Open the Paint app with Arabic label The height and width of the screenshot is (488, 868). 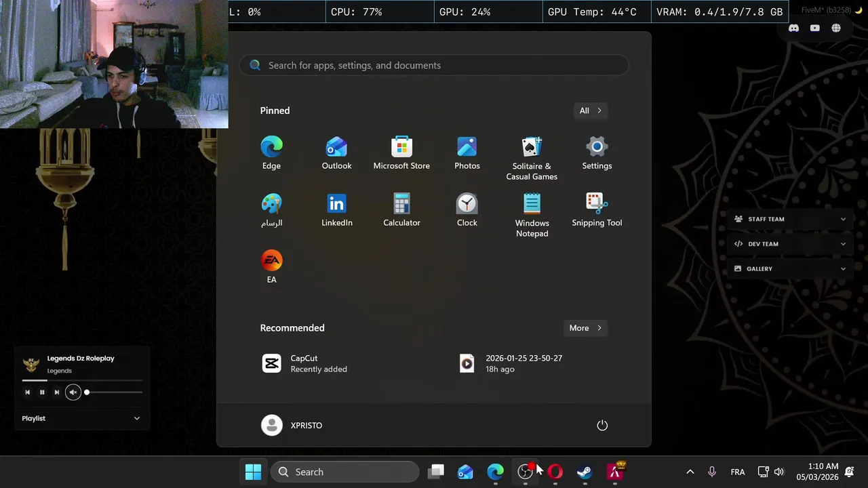point(271,210)
